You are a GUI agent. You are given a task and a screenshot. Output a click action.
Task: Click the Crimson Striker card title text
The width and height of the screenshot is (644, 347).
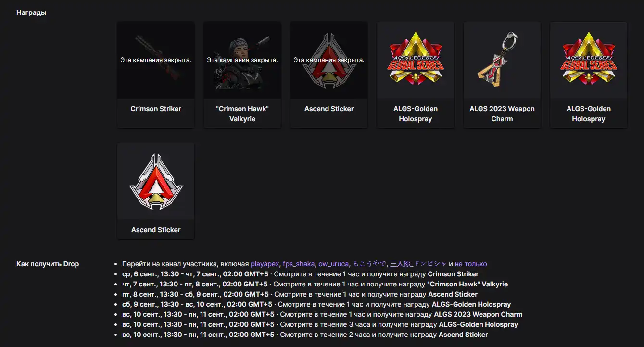[x=156, y=109]
